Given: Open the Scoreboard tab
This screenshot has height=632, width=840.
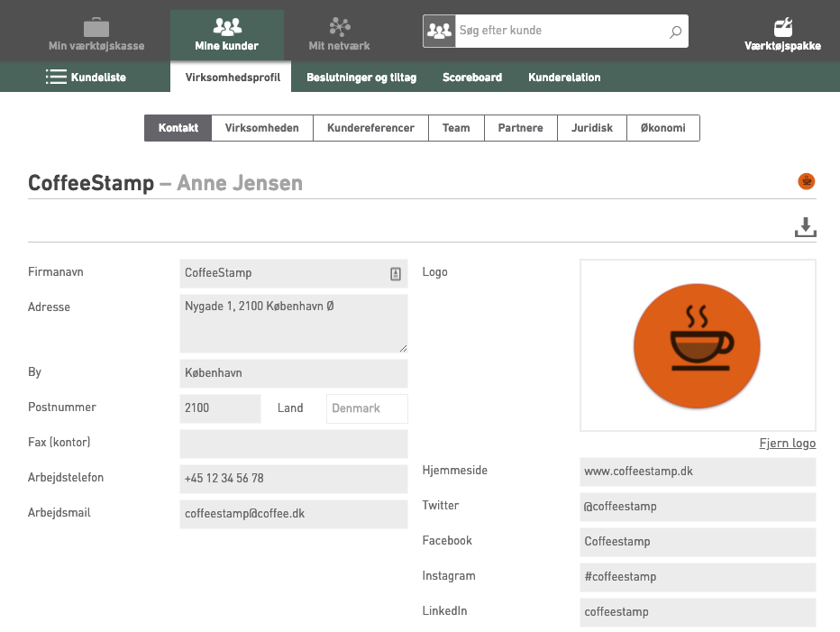Looking at the screenshot, I should [x=472, y=78].
